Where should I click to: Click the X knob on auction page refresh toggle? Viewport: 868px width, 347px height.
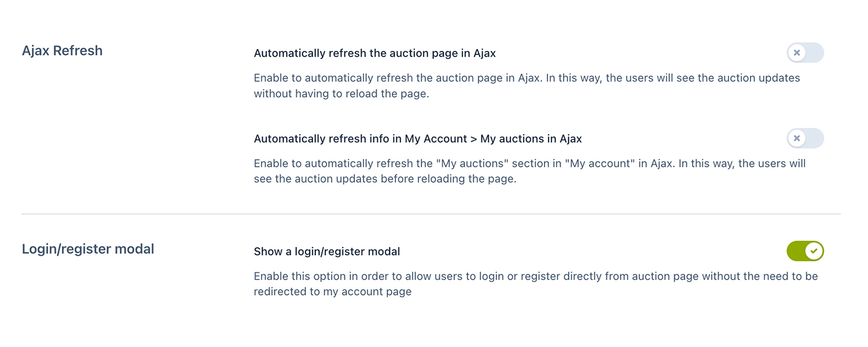(797, 53)
